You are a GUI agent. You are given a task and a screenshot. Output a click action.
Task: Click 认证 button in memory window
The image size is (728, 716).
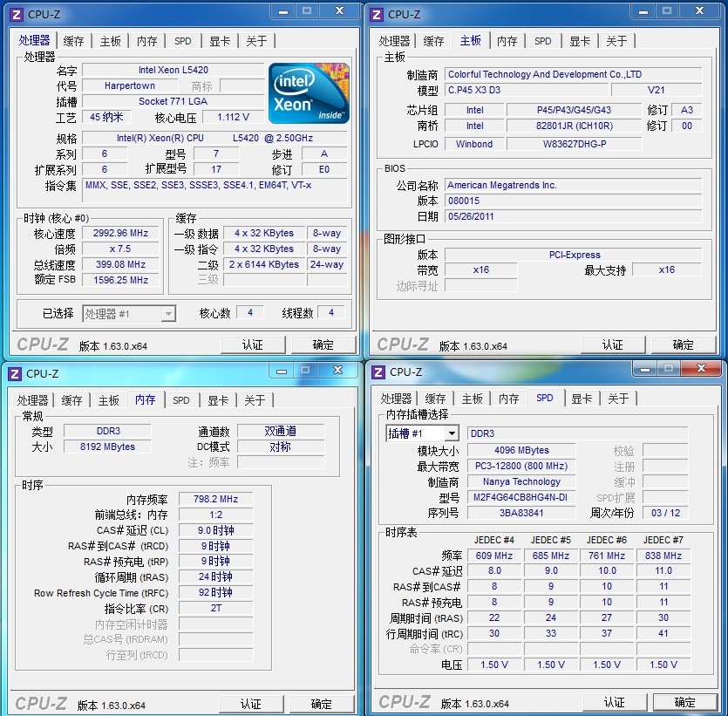pyautogui.click(x=251, y=705)
